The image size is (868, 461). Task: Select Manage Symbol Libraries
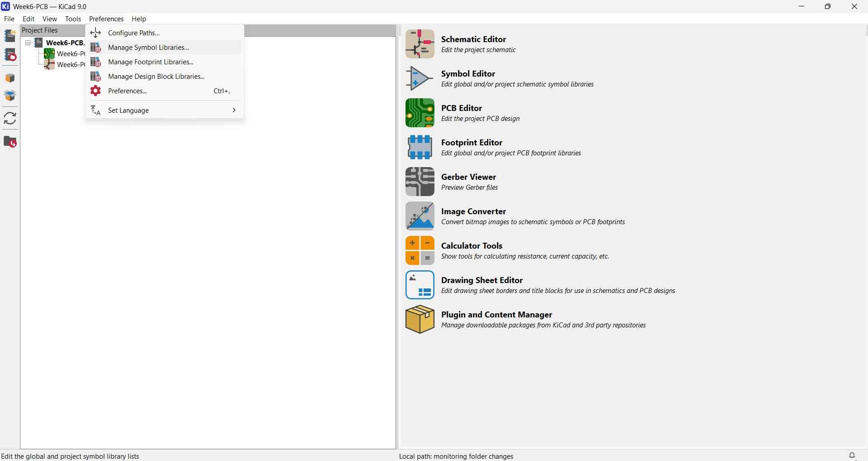point(149,47)
